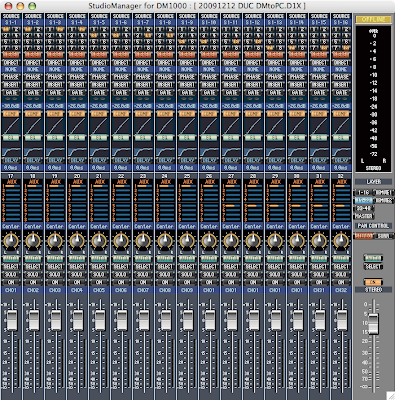The height and width of the screenshot is (400, 395).
Task: Click the CH05 name label on channel 21
Action: pos(99,290)
